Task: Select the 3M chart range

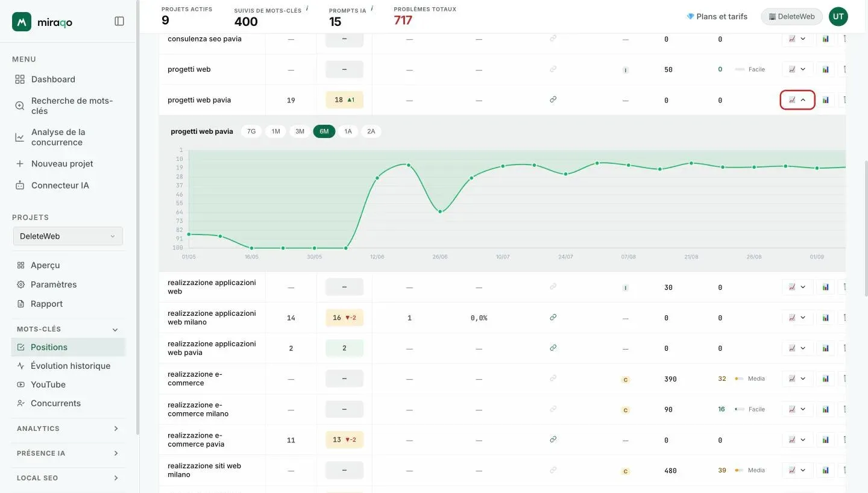Action: [x=300, y=131]
